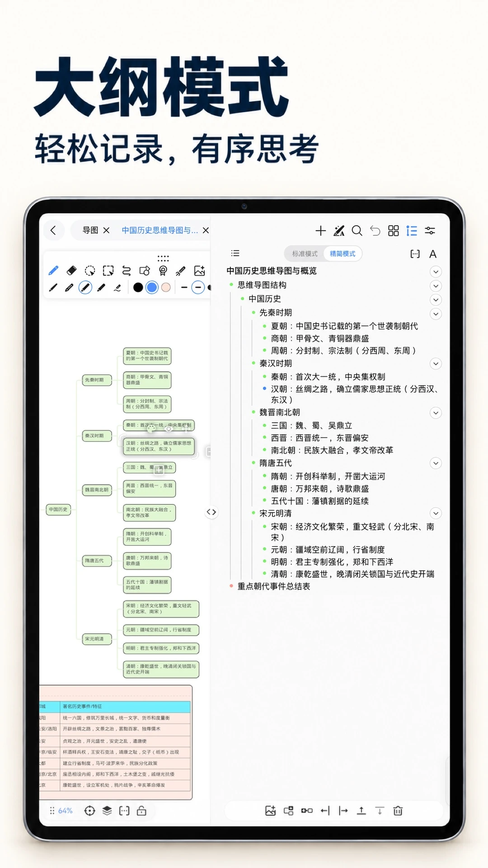Image resolution: width=488 pixels, height=868 pixels.
Task: Open the 64% zoom level control
Action: click(x=65, y=811)
